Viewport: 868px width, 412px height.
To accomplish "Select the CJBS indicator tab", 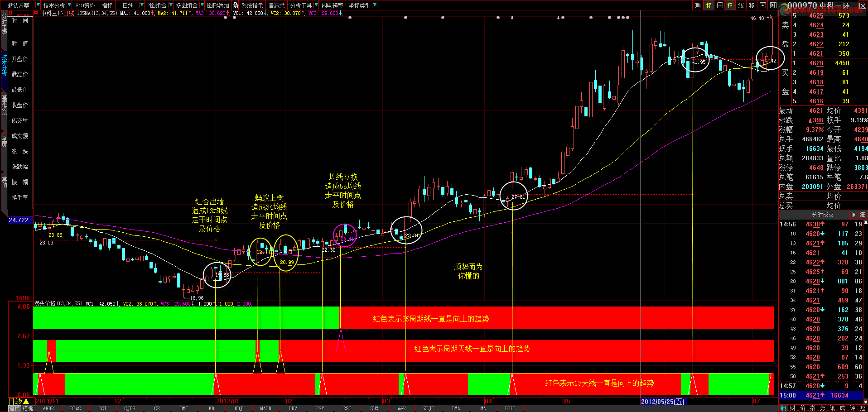I will tap(130, 408).
